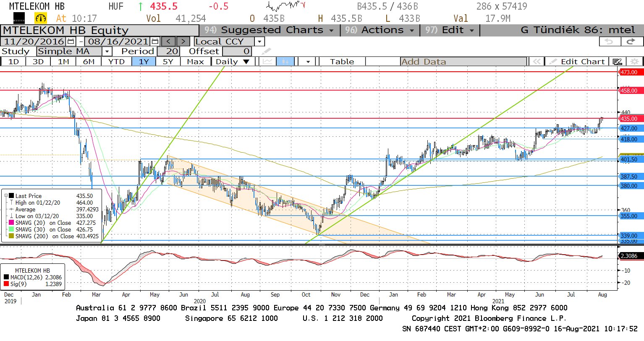Click the Table view button
This screenshot has height=341, width=644.
point(342,62)
